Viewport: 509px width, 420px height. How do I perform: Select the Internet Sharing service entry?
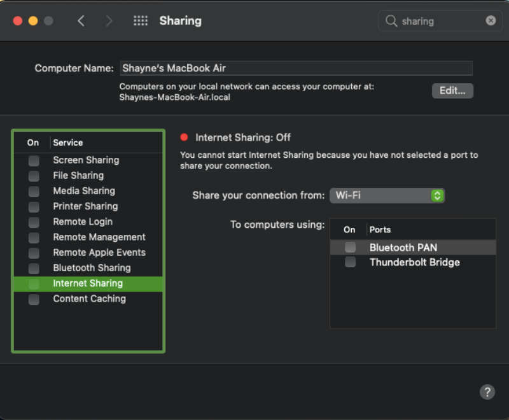88,283
